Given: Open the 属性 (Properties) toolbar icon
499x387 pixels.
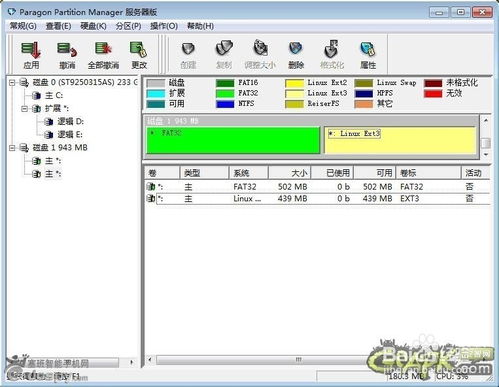Looking at the screenshot, I should click(x=368, y=55).
